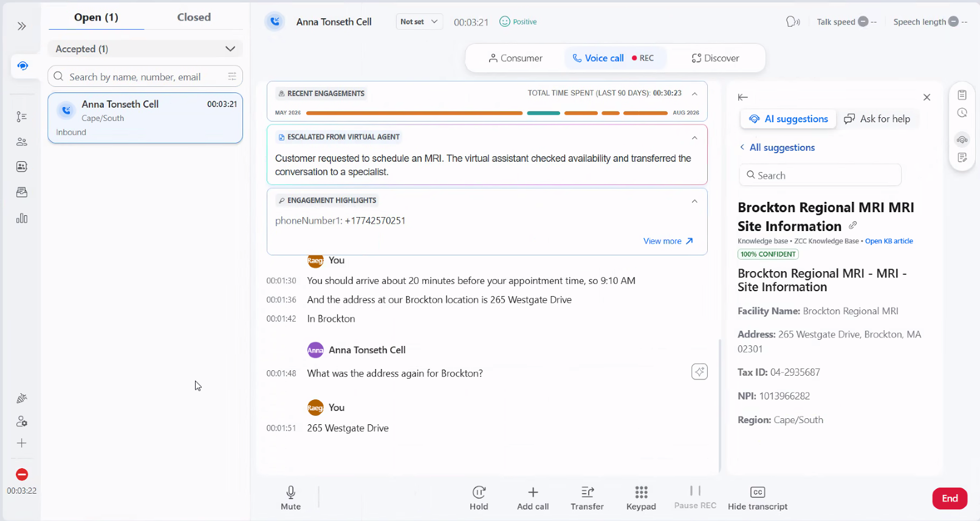
Task: Open the analytics bar chart icon in sidebar
Action: tap(22, 218)
